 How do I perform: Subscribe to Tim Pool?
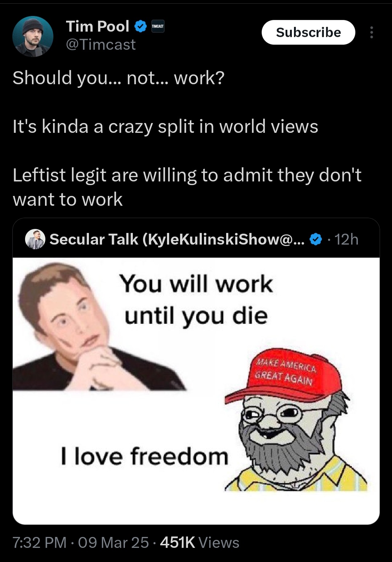coord(309,32)
